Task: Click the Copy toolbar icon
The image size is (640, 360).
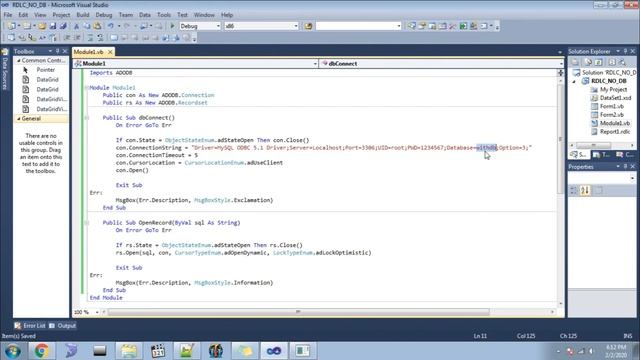Action: 87,26
